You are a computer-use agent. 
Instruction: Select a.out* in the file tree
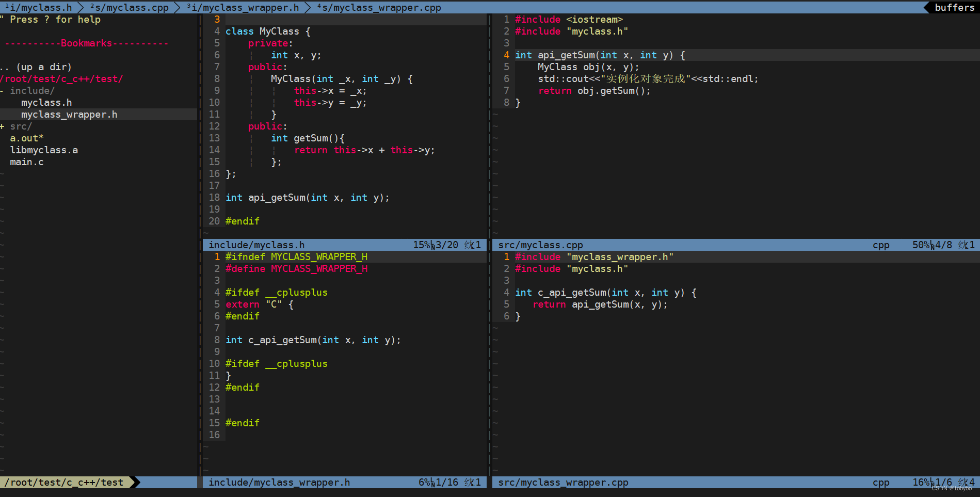coord(27,138)
